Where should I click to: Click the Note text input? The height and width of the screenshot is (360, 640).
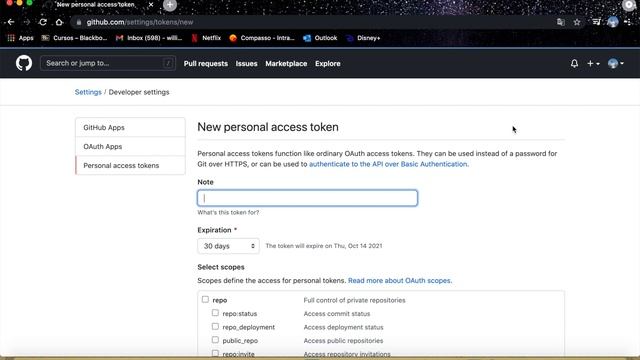[x=307, y=198]
